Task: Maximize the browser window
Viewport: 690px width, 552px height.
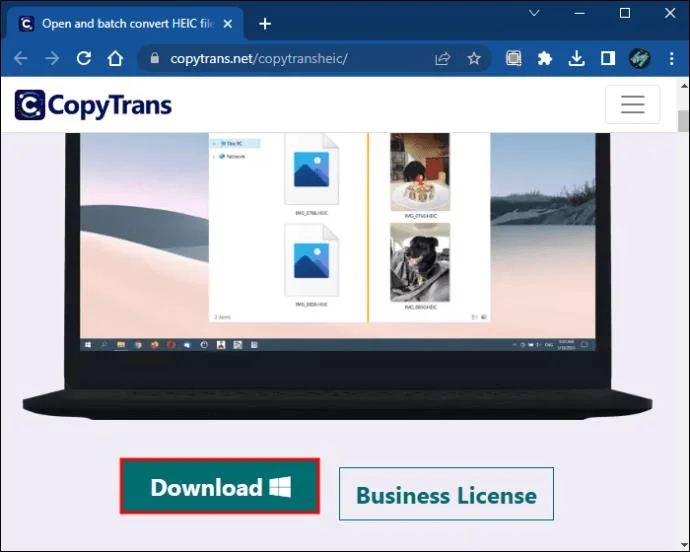Action: tap(625, 13)
